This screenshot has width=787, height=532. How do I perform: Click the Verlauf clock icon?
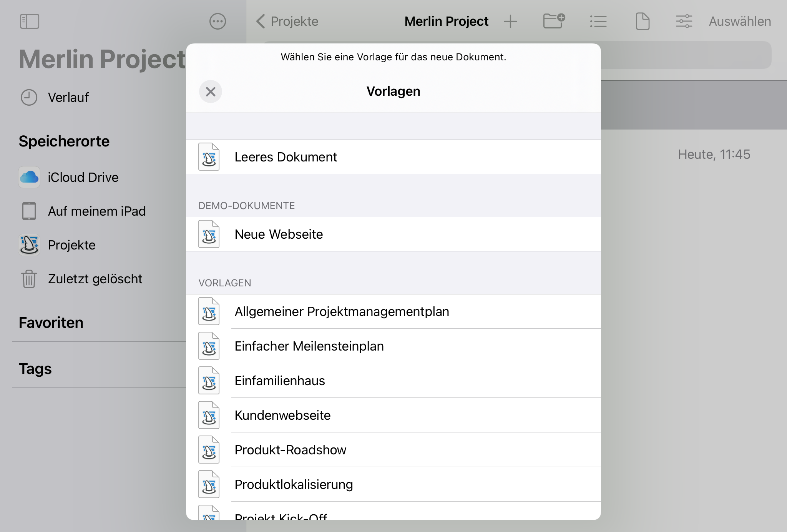(29, 97)
